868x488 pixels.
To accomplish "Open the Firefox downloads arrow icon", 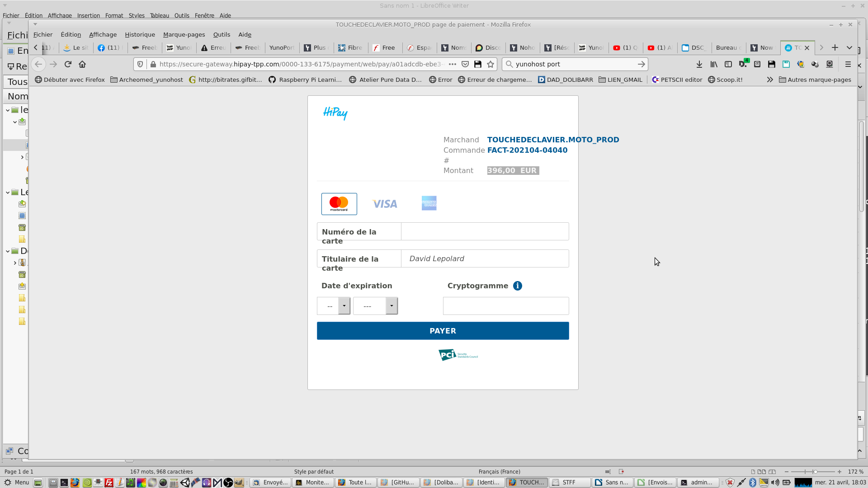I will tap(699, 64).
